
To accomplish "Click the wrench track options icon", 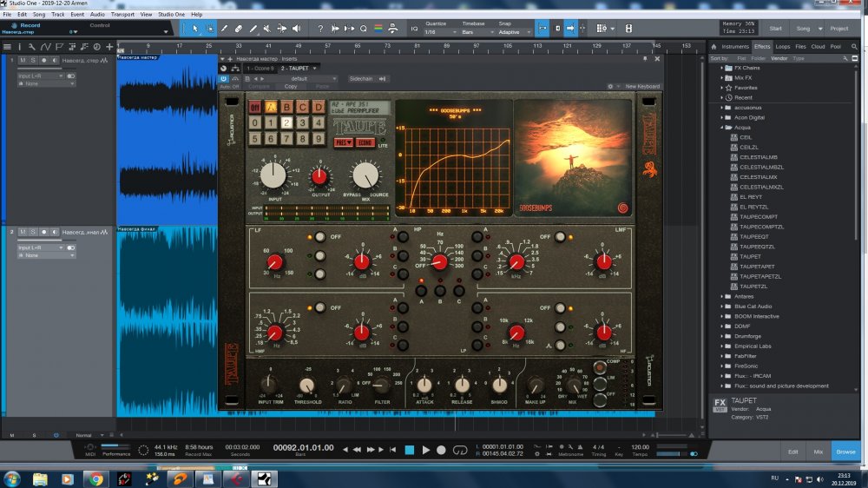I will pos(31,47).
